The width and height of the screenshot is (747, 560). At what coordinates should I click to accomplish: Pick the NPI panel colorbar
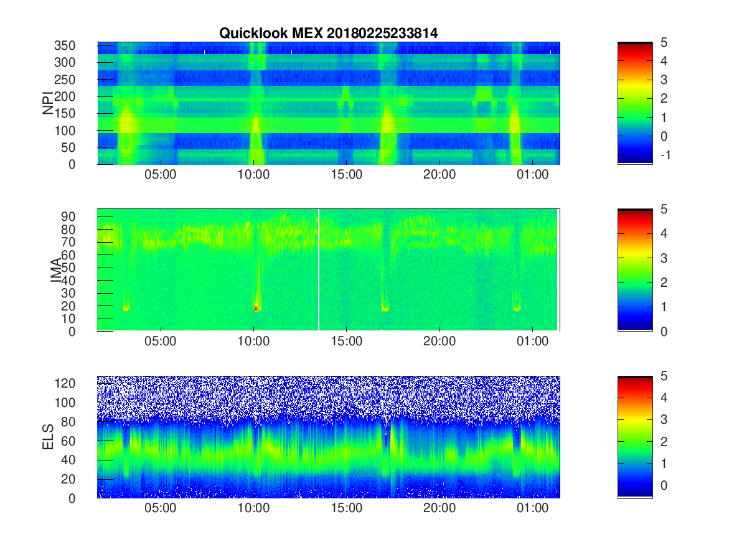[x=635, y=103]
